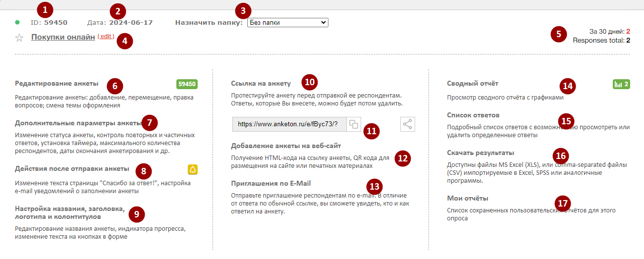Image resolution: width=644 pixels, height=259 pixels.
Task: Open 'Добавление анкеты на веб-сайт'
Action: tap(286, 146)
